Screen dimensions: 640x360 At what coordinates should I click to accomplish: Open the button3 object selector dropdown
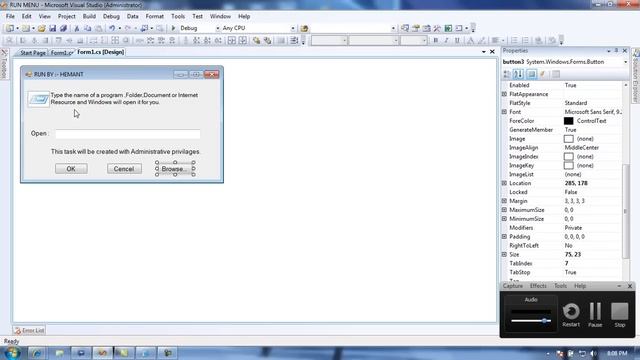[x=625, y=62]
